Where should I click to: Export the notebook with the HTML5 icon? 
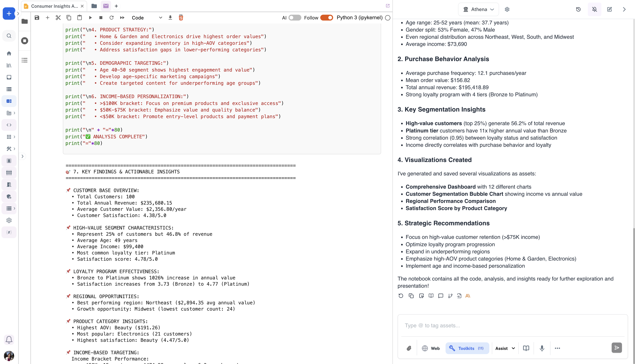pyautogui.click(x=181, y=18)
